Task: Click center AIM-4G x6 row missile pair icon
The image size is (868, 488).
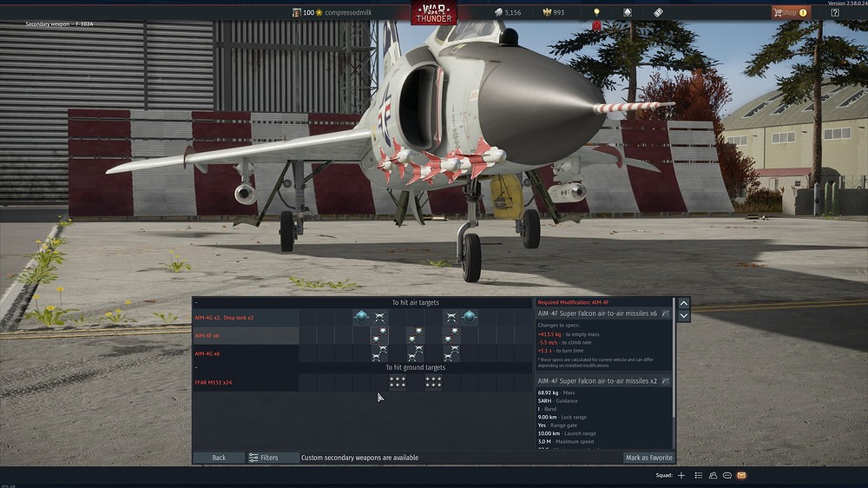Action: point(415,353)
